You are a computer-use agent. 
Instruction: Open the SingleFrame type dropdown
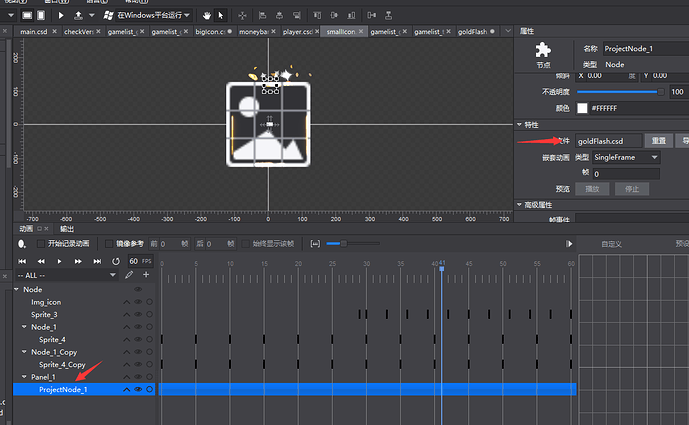coord(626,157)
